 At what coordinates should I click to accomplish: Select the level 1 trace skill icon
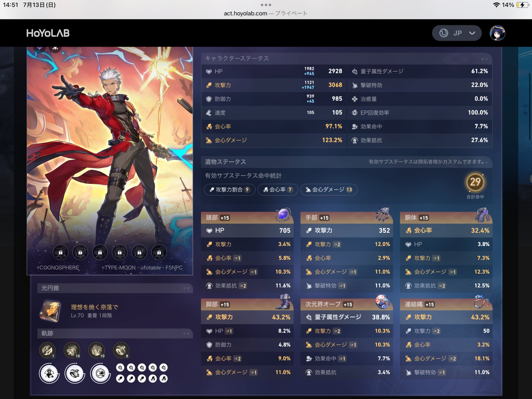click(x=47, y=350)
